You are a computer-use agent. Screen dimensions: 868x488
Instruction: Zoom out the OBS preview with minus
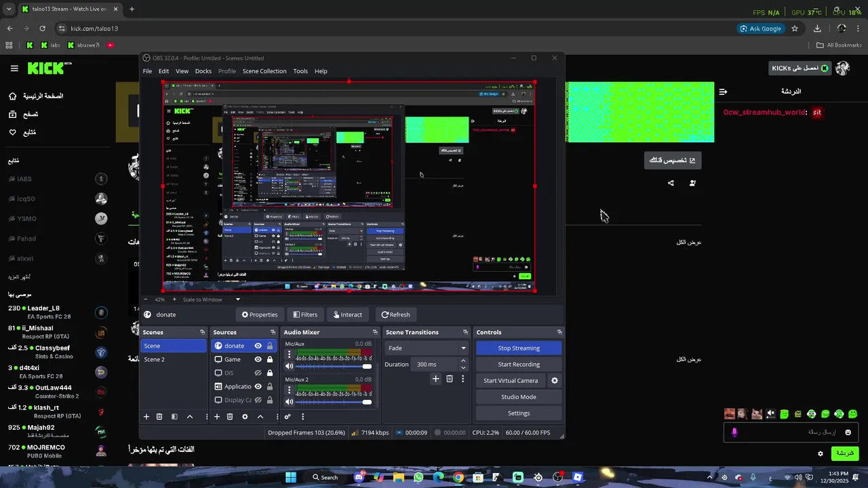tap(145, 300)
